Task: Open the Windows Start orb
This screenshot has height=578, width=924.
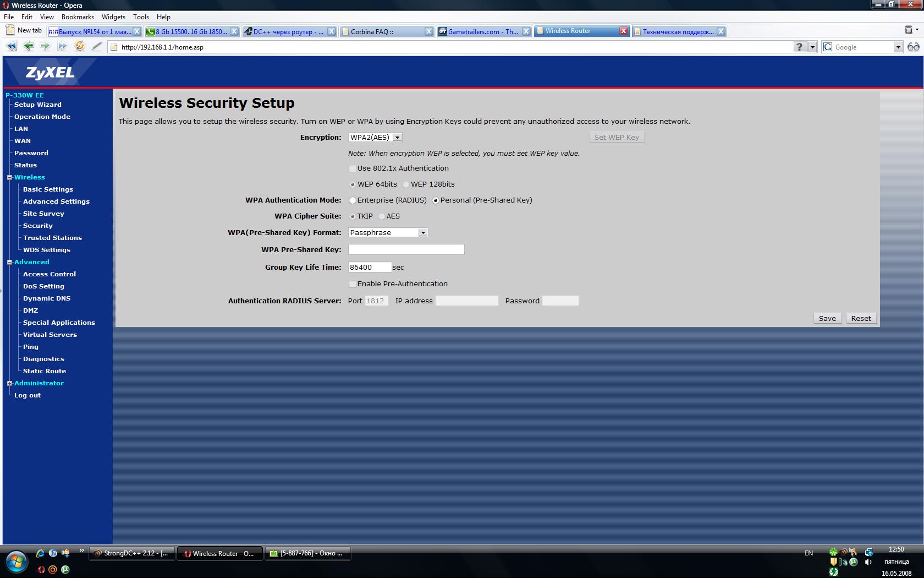Action: tap(16, 562)
